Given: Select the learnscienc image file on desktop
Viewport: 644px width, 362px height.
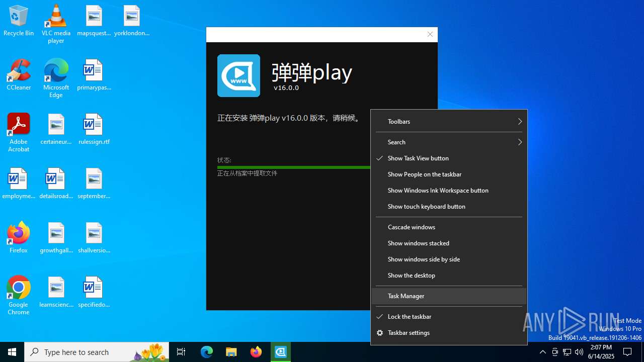Looking at the screenshot, I should click(56, 293).
